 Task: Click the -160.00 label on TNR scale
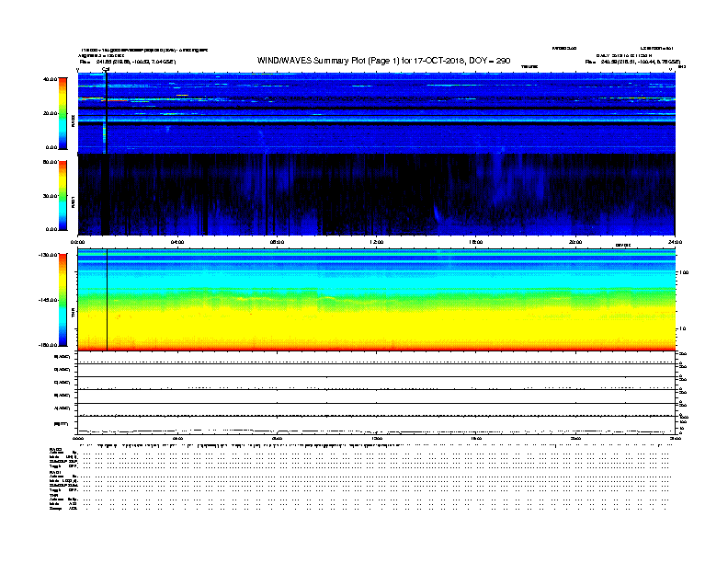coord(48,345)
